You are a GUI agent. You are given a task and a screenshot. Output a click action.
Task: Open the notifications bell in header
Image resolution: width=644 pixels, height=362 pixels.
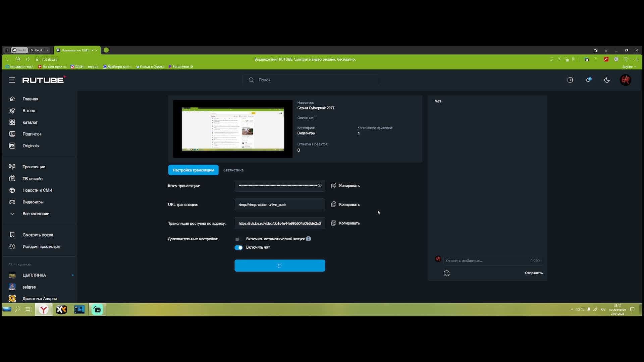(x=588, y=80)
